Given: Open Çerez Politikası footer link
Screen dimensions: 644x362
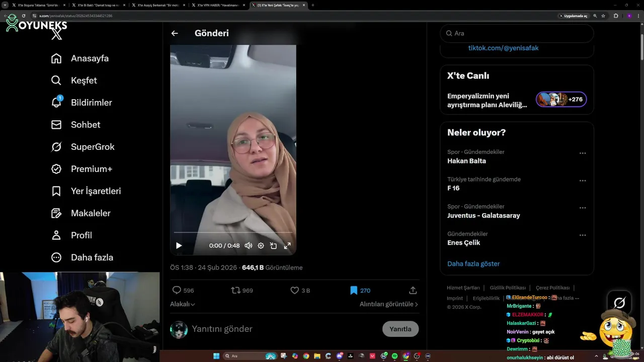Looking at the screenshot, I should (x=552, y=288).
